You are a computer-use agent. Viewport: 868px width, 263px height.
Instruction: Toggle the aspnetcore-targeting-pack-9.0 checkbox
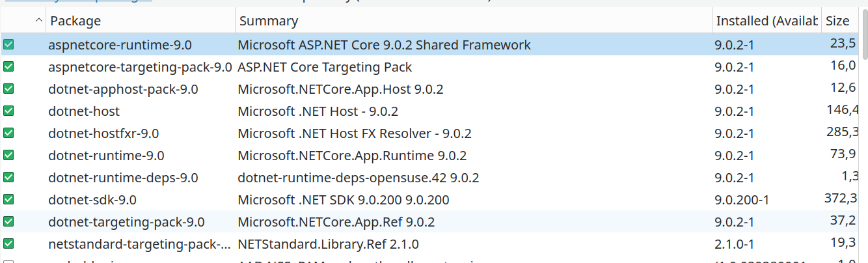coord(8,67)
